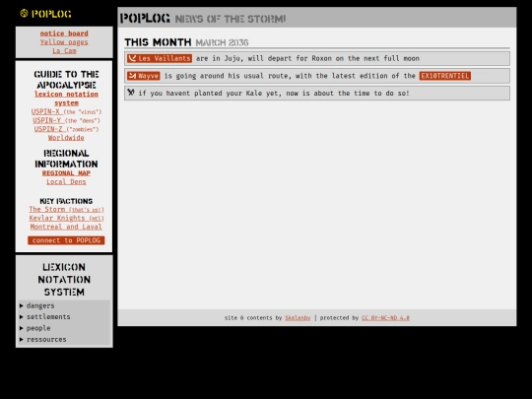Open the lexicon notation system link
The image size is (532, 399).
point(66,99)
